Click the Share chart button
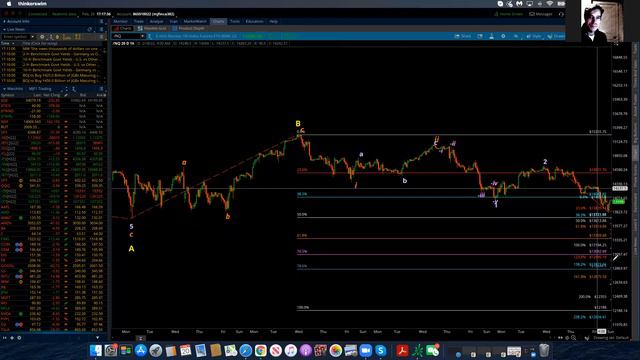This screenshot has width=640, height=360. coord(462,36)
